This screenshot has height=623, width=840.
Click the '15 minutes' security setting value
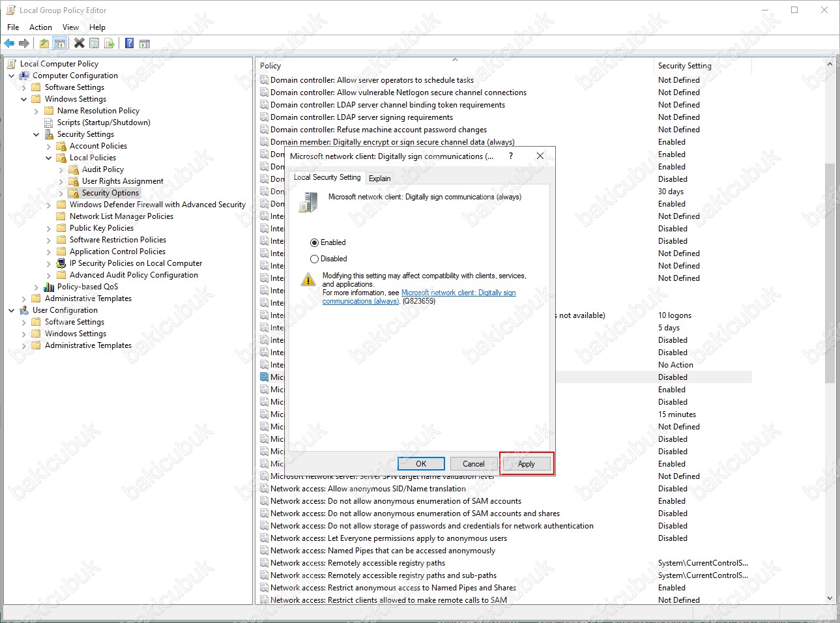click(676, 414)
